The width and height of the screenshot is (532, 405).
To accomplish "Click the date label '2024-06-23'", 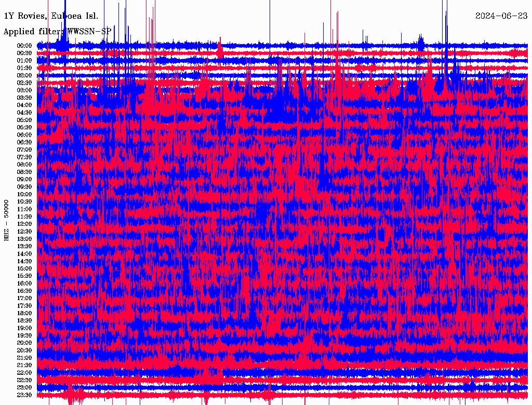I will [x=501, y=16].
